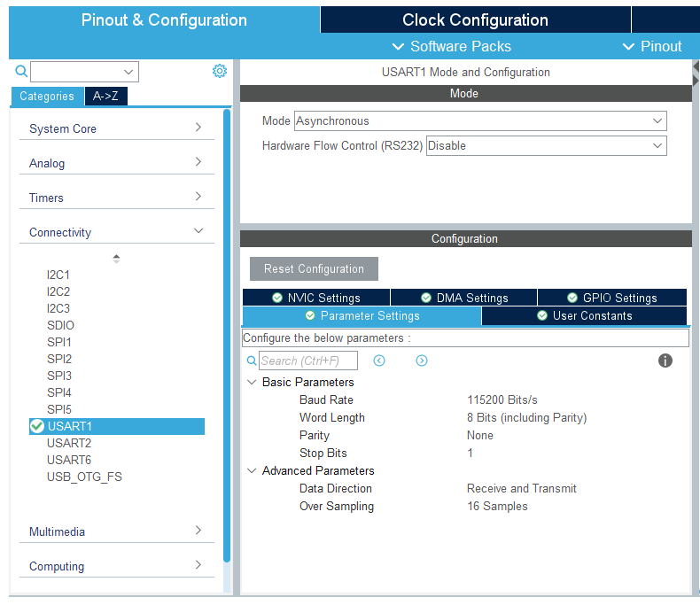The image size is (700, 605).
Task: Open the Software Packs menu
Action: tap(451, 46)
